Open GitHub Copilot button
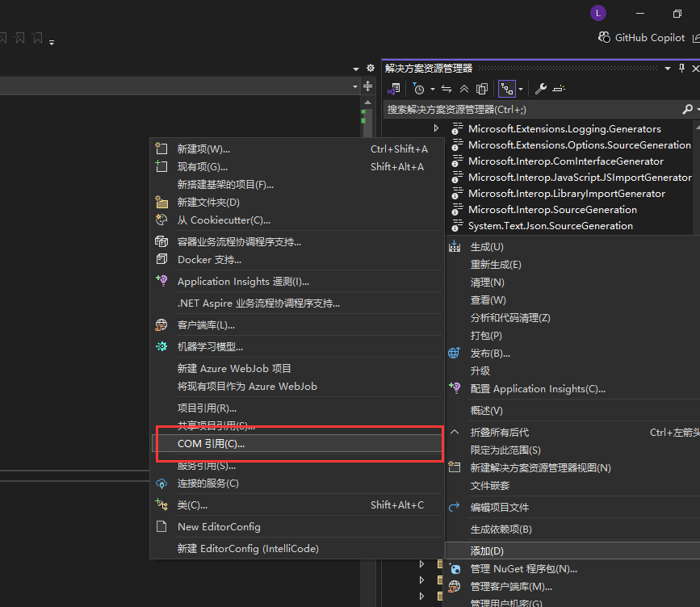This screenshot has height=607, width=700. pos(641,37)
